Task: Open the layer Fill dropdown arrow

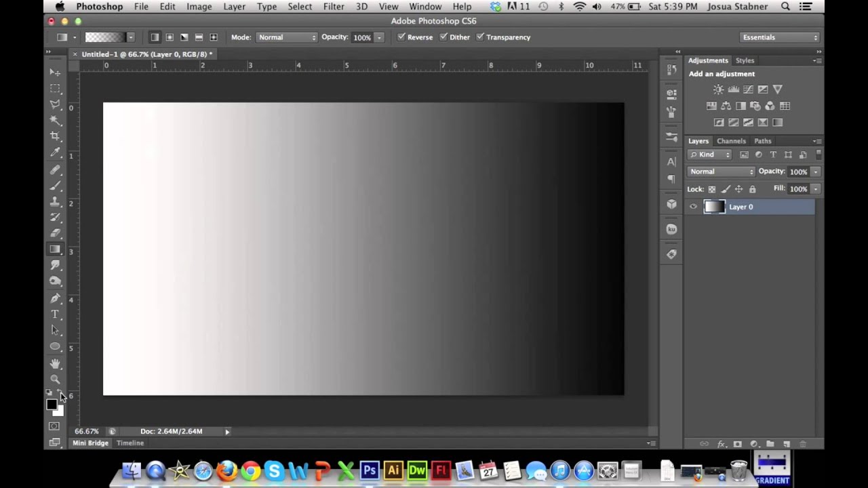Action: point(815,189)
